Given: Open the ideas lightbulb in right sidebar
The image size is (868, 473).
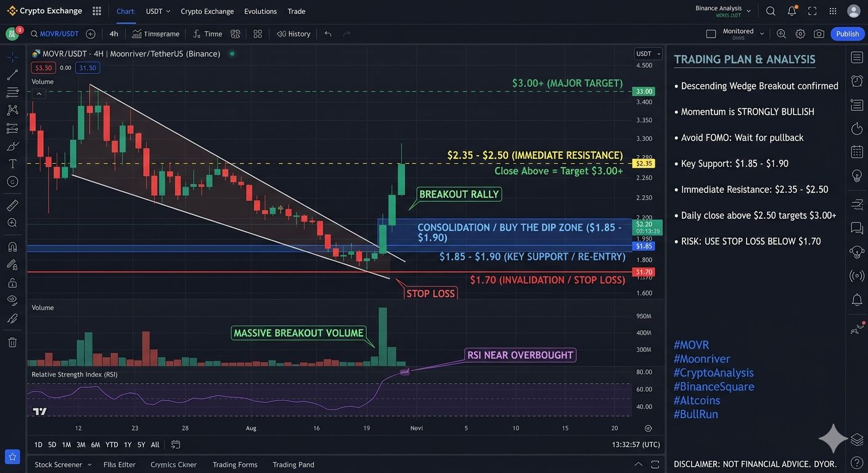Looking at the screenshot, I should point(857,176).
